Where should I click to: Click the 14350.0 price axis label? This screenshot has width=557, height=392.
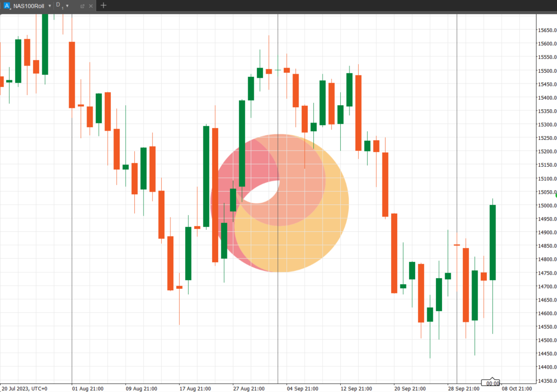pyautogui.click(x=547, y=381)
